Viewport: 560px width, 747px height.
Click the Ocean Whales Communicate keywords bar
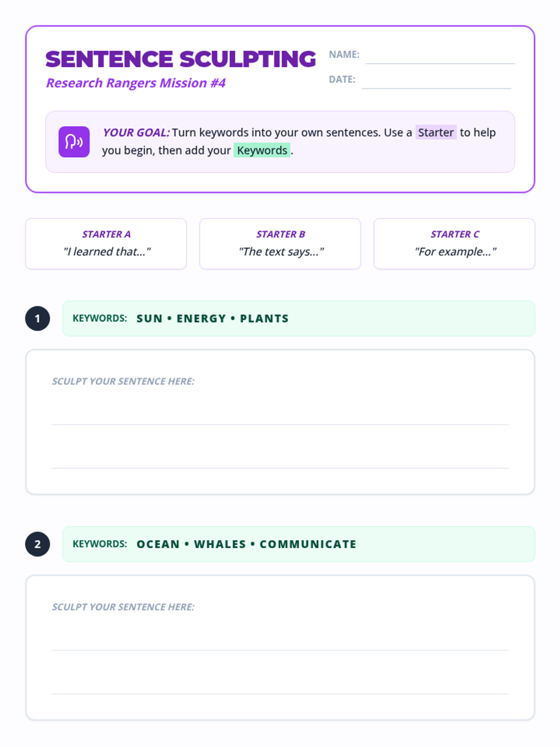tap(299, 544)
